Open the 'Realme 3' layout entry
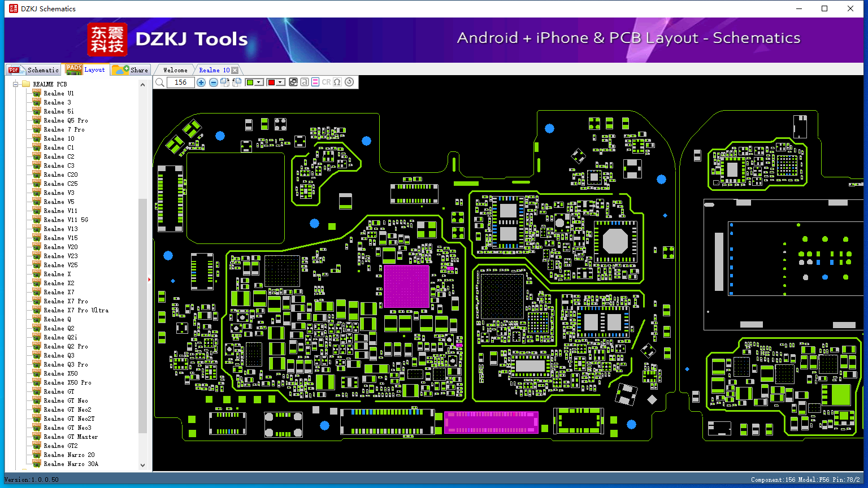The image size is (868, 488). (x=58, y=102)
